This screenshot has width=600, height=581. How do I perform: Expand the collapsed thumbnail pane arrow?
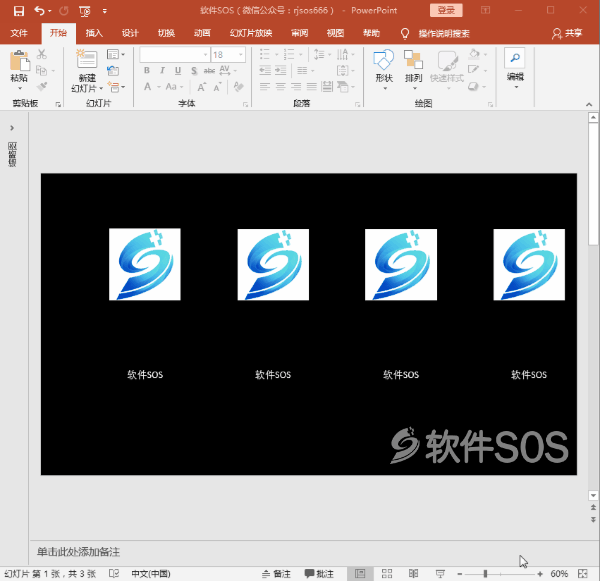click(x=12, y=128)
